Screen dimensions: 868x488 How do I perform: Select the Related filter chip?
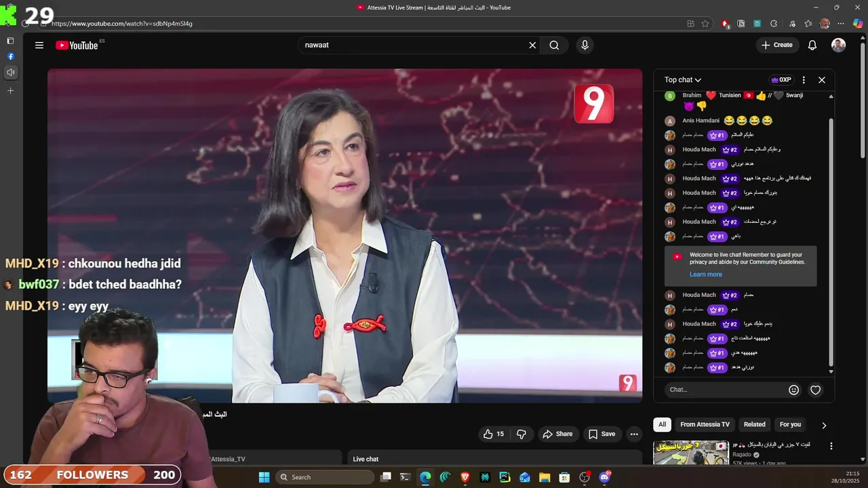[x=754, y=424]
